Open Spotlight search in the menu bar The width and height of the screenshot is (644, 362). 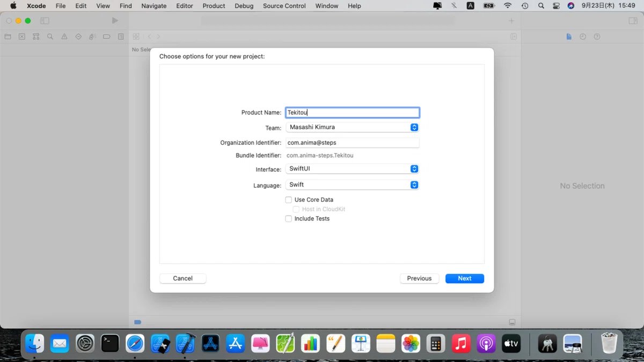click(x=541, y=6)
